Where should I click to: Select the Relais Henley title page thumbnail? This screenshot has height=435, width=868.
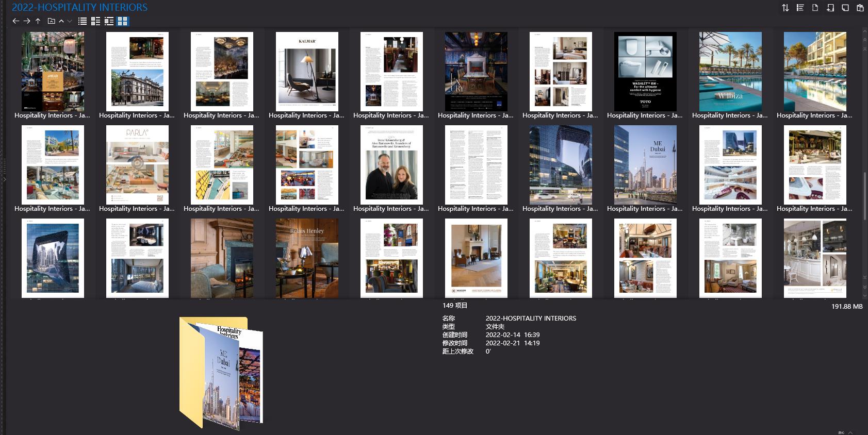click(307, 258)
